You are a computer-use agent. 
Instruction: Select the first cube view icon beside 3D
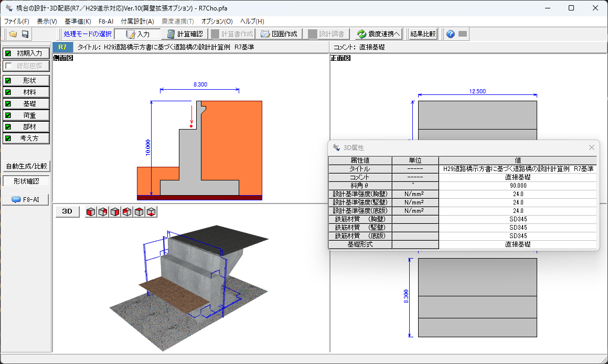click(91, 212)
